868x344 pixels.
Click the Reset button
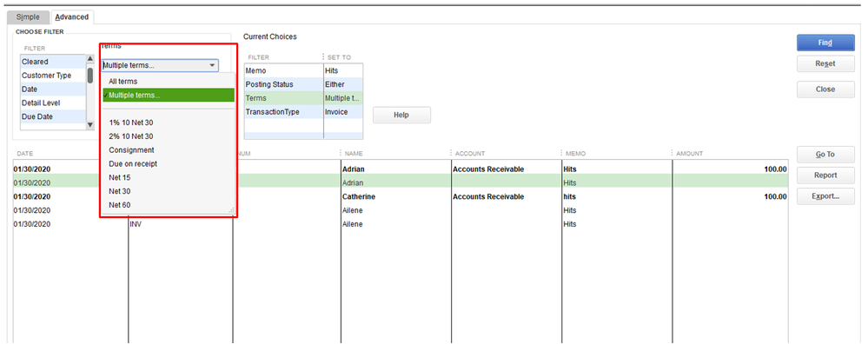click(825, 63)
